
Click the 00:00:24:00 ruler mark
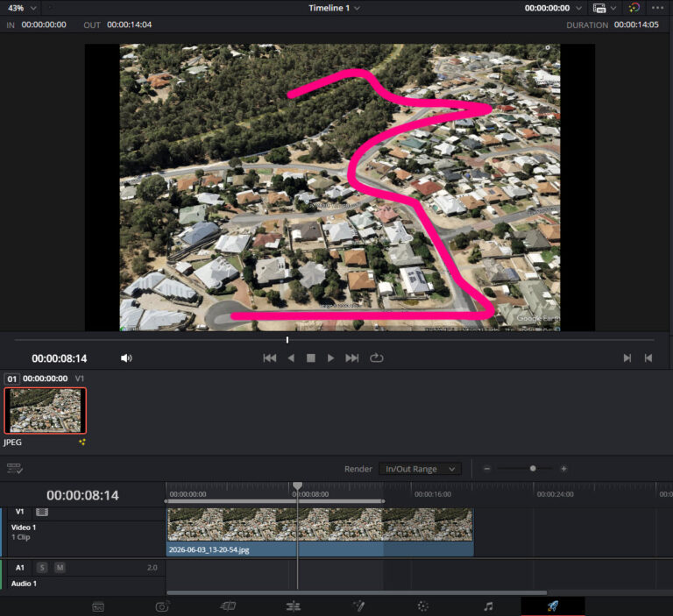click(x=555, y=494)
